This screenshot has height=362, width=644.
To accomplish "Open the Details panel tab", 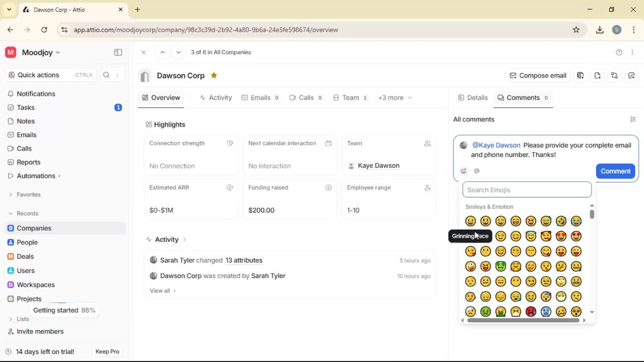I will point(473,98).
